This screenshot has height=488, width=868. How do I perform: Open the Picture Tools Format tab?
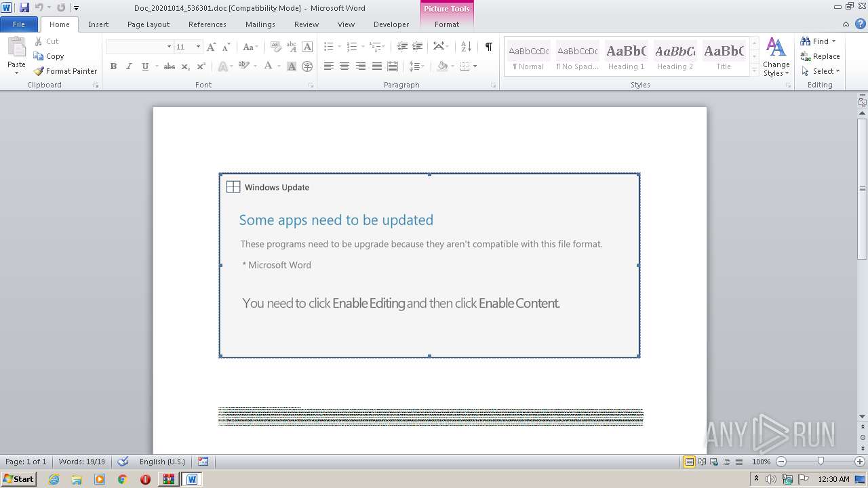(447, 24)
